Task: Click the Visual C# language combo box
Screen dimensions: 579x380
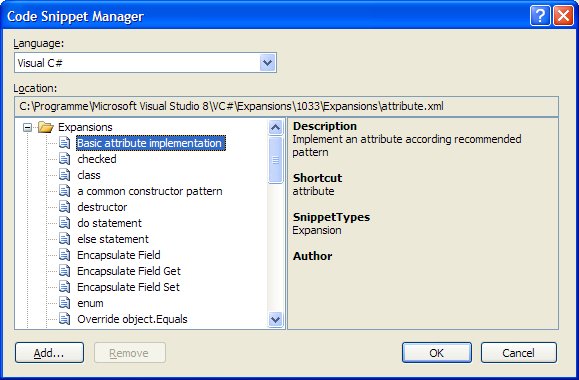Action: (x=145, y=63)
